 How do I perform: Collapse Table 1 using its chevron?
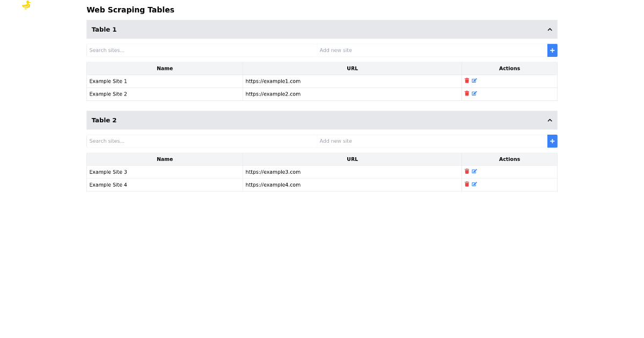[x=550, y=30]
